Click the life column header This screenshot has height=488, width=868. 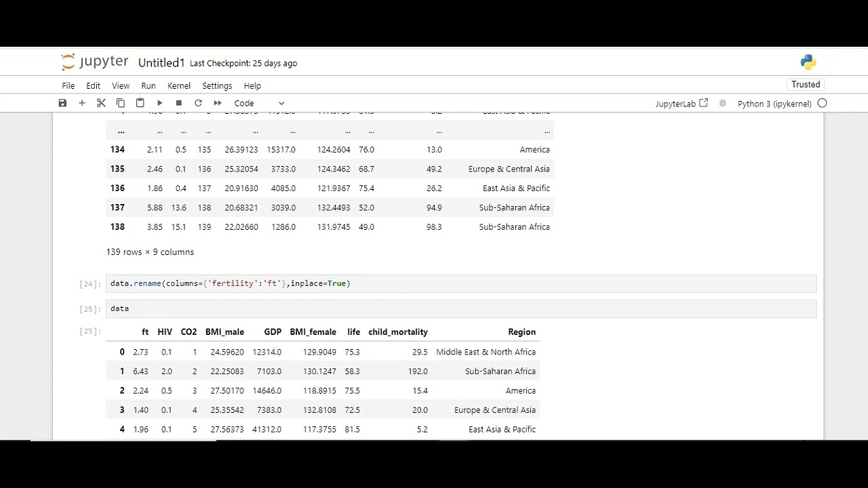353,332
